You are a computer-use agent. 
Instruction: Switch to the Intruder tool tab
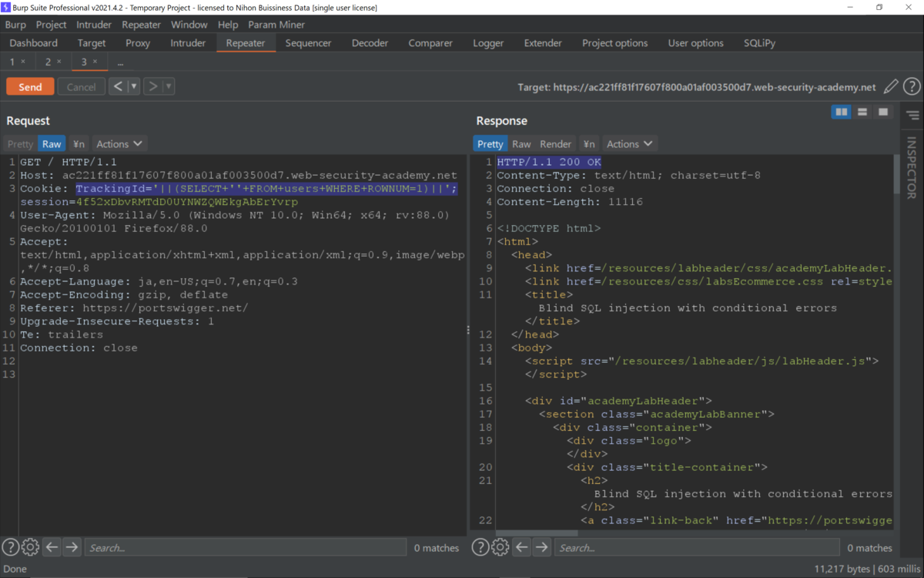tap(188, 43)
